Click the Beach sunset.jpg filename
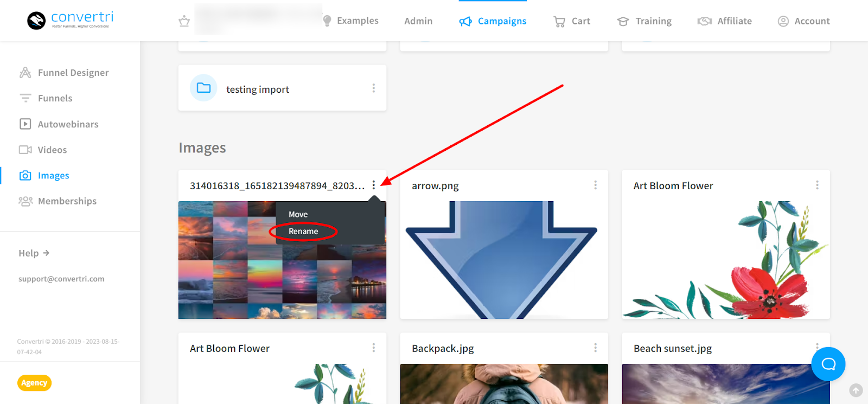This screenshot has height=404, width=868. coord(673,348)
